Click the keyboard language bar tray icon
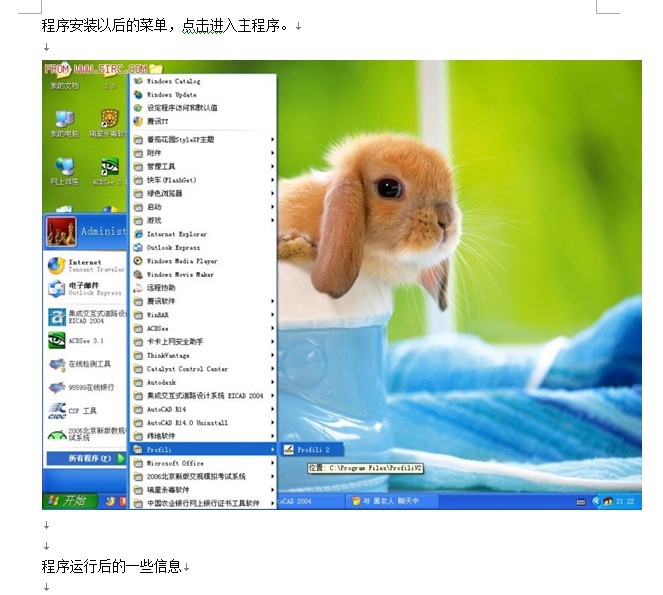 tap(581, 502)
